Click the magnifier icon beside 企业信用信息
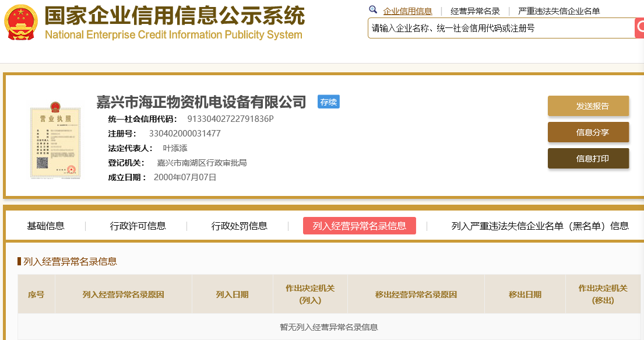This screenshot has height=340, width=644. (x=373, y=9)
